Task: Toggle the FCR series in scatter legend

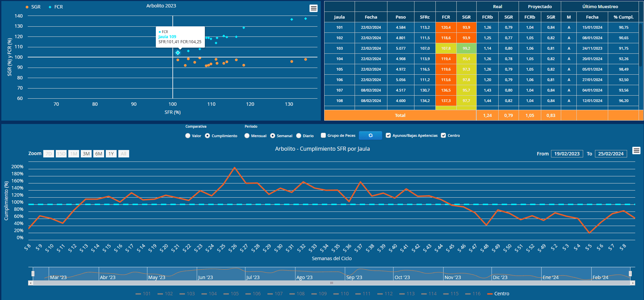Action: pos(56,7)
